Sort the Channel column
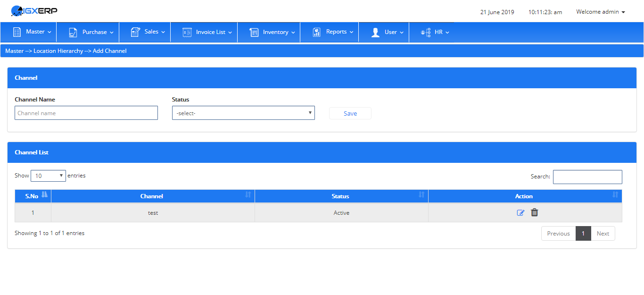The width and height of the screenshot is (644, 295). click(248, 195)
